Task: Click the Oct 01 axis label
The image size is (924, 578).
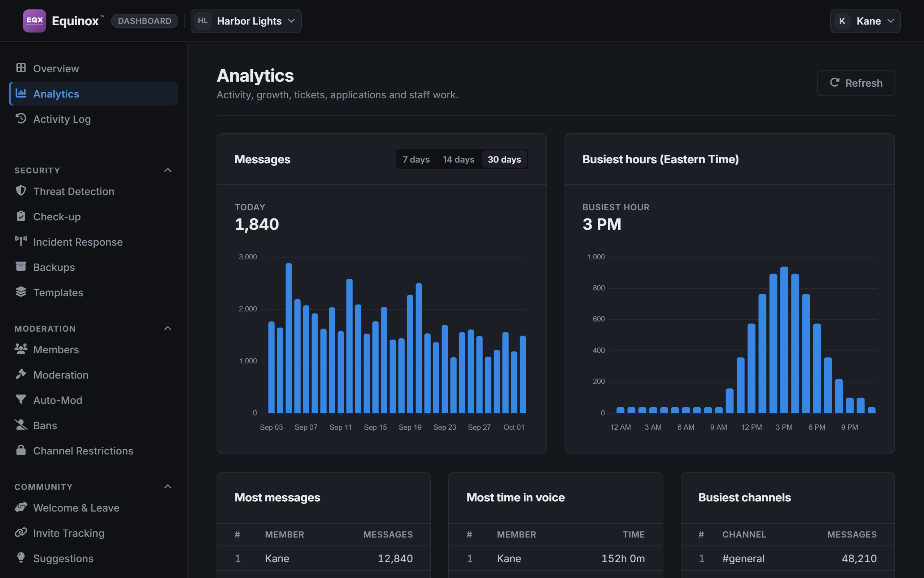Action: click(x=514, y=427)
